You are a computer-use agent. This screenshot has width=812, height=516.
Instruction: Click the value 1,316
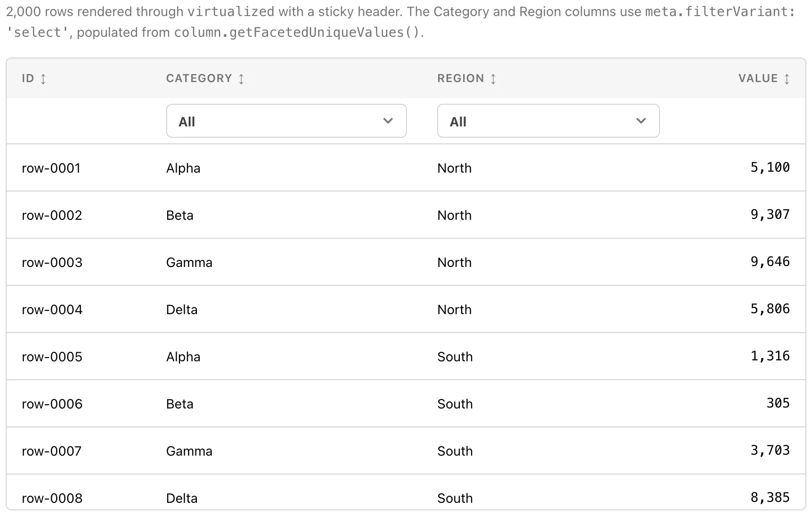click(x=770, y=356)
